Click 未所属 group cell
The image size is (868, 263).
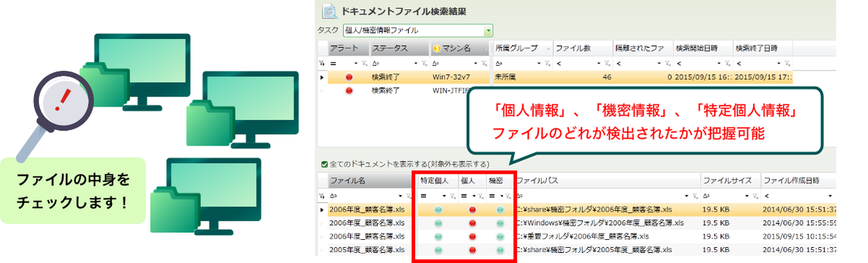click(x=522, y=77)
